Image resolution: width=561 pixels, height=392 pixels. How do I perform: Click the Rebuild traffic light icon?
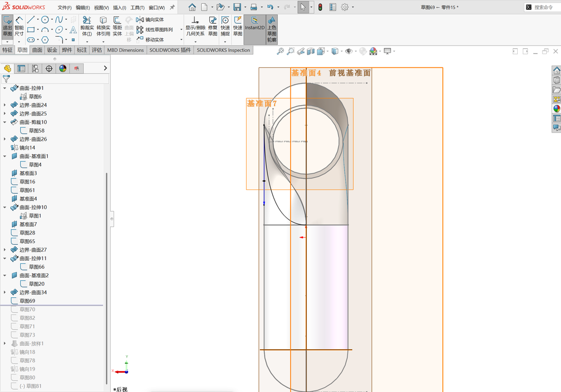point(320,7)
